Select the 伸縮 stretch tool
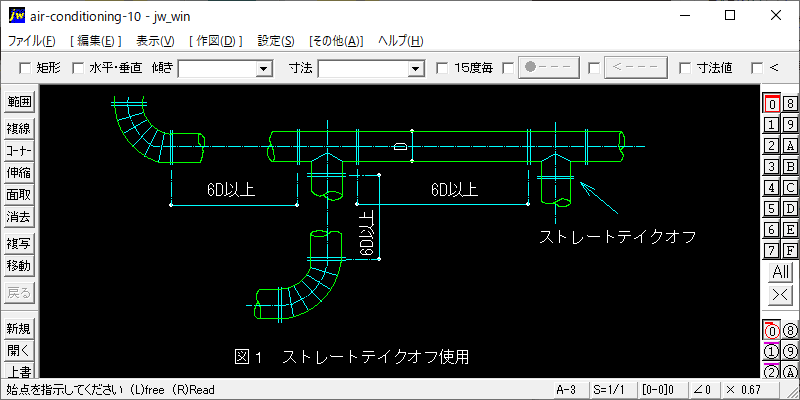This screenshot has height=400, width=800. pyautogui.click(x=19, y=173)
